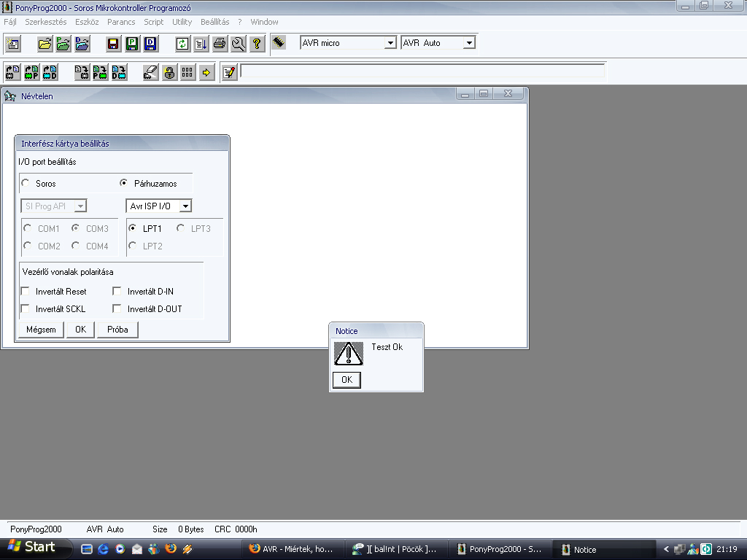Select LPT2 port radio button
The height and width of the screenshot is (560, 747).
coord(133,246)
